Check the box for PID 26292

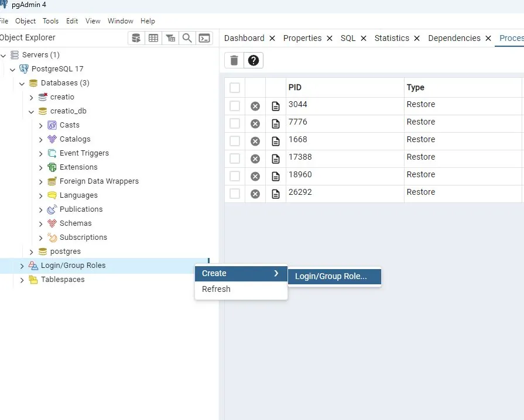click(235, 193)
